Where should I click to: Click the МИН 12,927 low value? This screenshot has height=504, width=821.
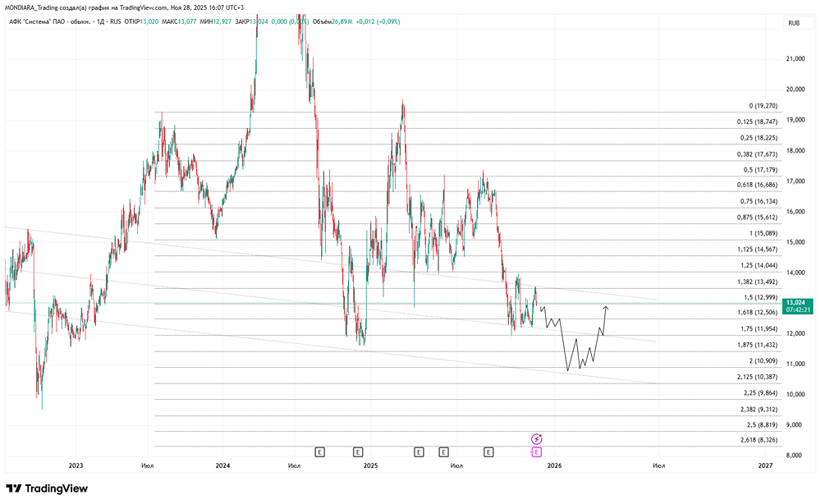click(x=215, y=22)
